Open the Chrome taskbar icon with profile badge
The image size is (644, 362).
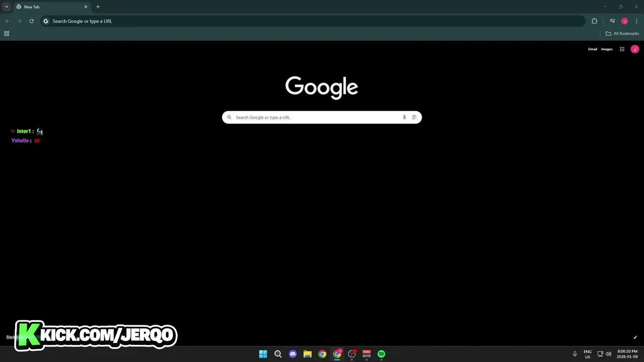(337, 354)
